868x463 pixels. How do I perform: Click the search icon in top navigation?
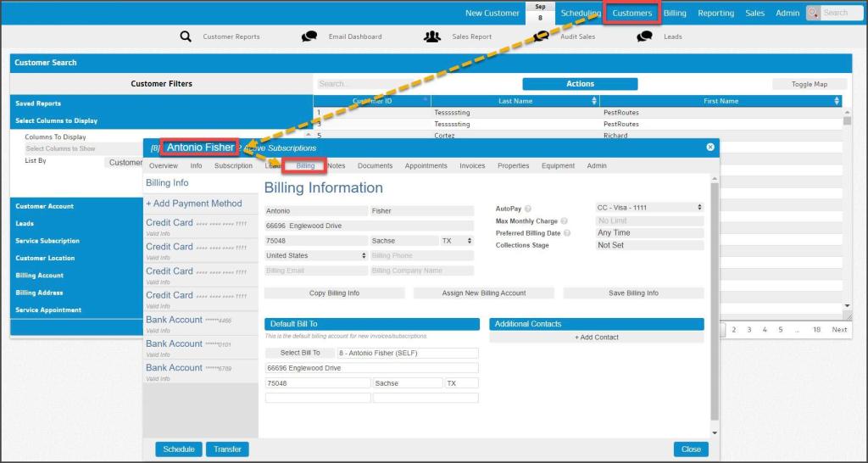coord(813,13)
